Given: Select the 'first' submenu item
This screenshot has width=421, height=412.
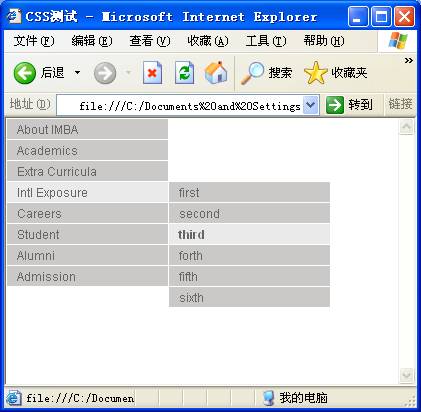Looking at the screenshot, I should (x=249, y=192).
